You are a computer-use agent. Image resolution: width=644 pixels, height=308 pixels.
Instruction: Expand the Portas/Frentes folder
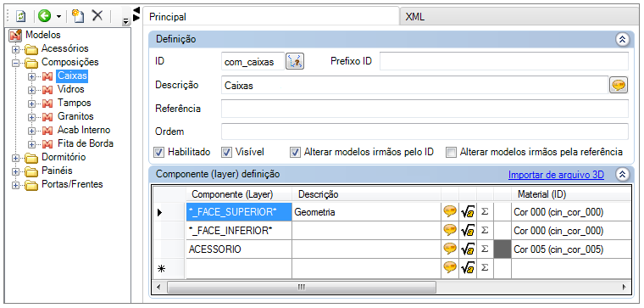[x=15, y=186]
